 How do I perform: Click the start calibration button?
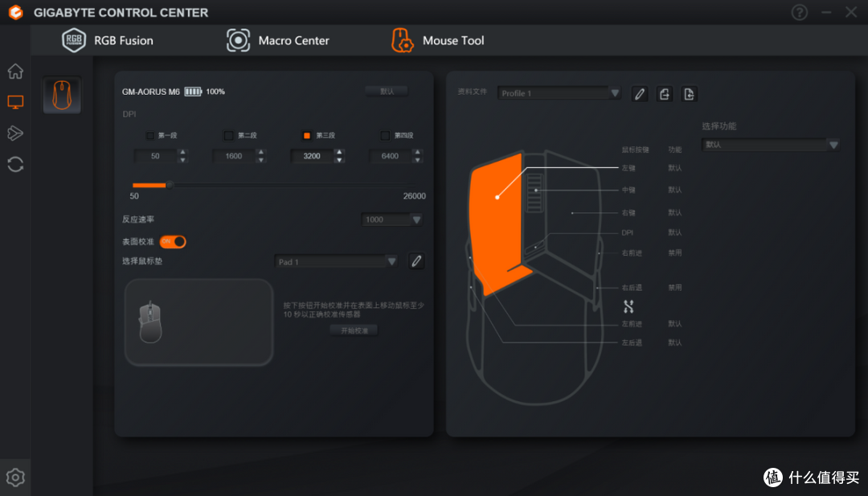point(354,330)
